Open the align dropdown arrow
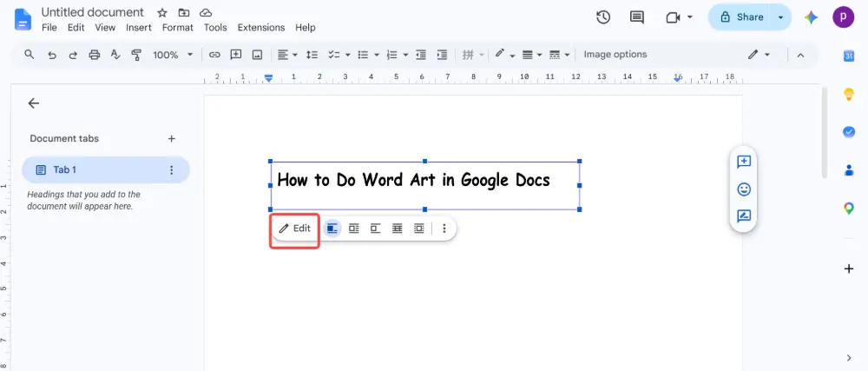This screenshot has width=868, height=371. [x=295, y=55]
